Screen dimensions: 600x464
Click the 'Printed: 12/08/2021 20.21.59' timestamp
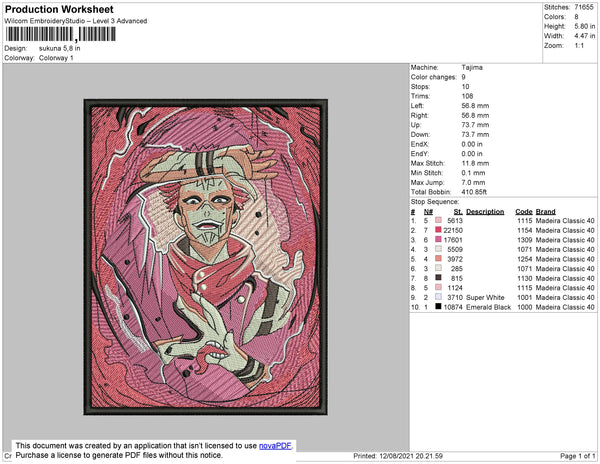point(398,456)
